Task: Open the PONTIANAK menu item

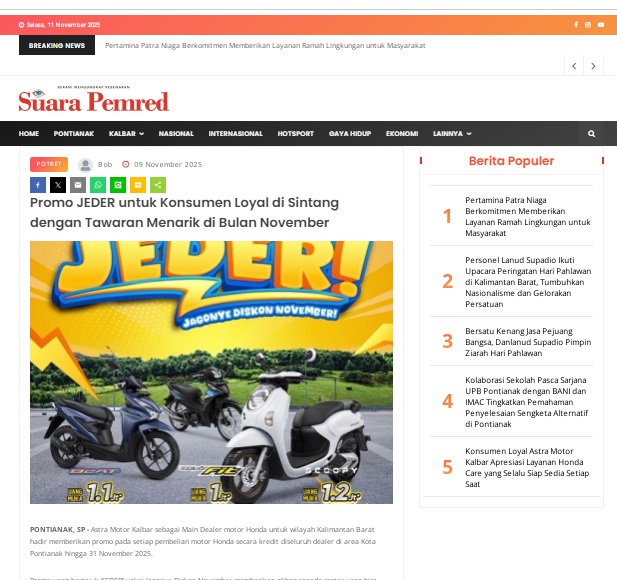Action: coord(74,133)
